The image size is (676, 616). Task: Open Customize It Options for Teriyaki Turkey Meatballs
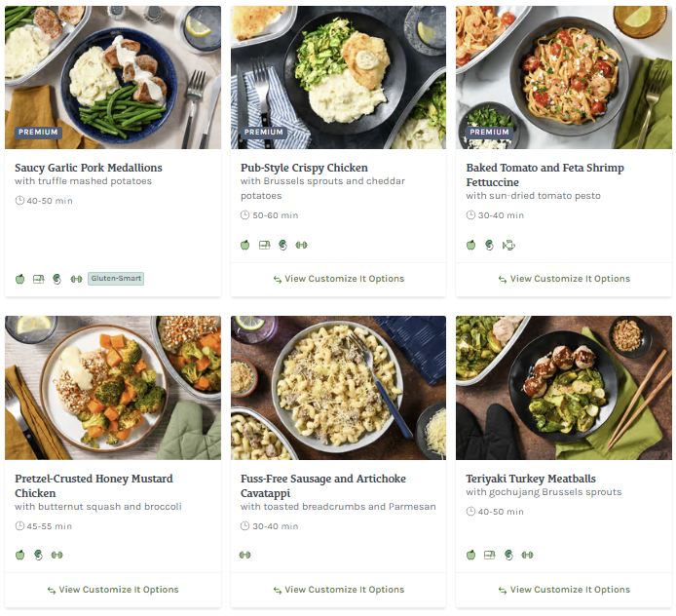pyautogui.click(x=564, y=590)
